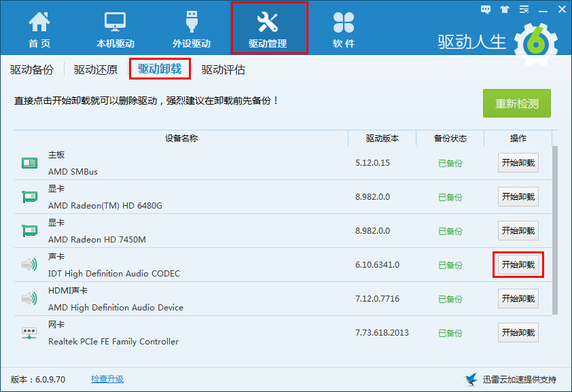Click the 驱动版本 column header
Viewport: 572px width, 392px height.
[x=382, y=138]
